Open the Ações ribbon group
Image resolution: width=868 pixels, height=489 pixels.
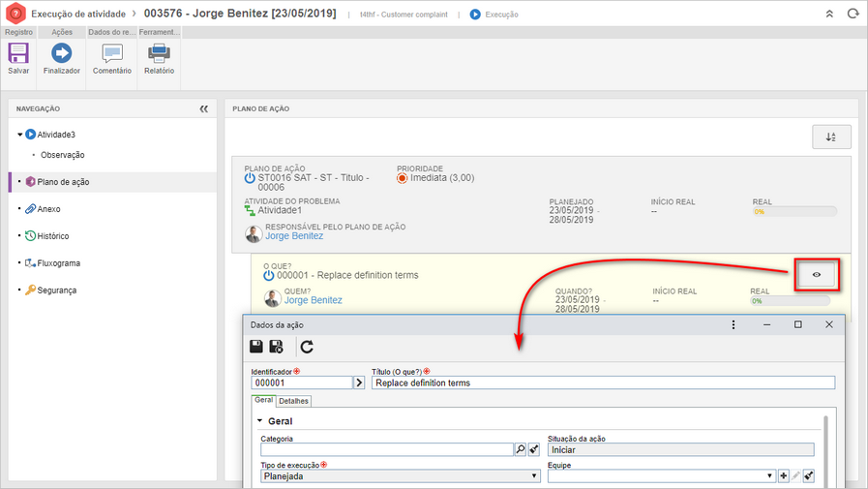pos(62,32)
